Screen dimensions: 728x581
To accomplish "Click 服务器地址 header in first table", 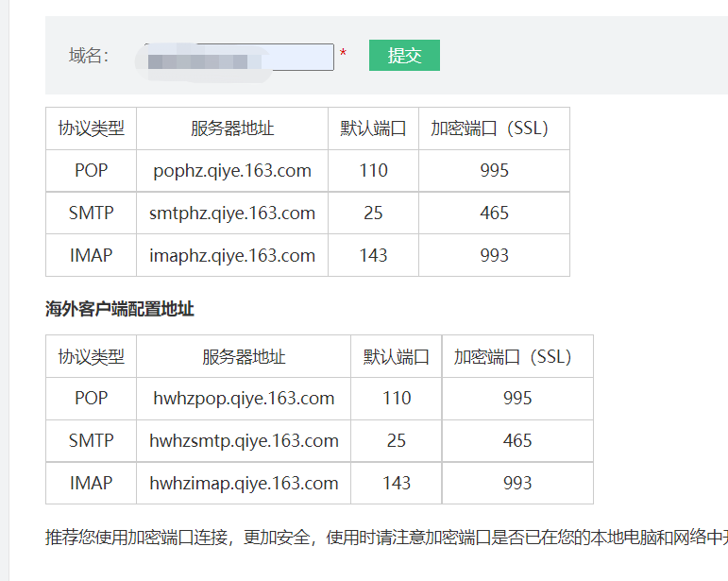I will coord(232,128).
